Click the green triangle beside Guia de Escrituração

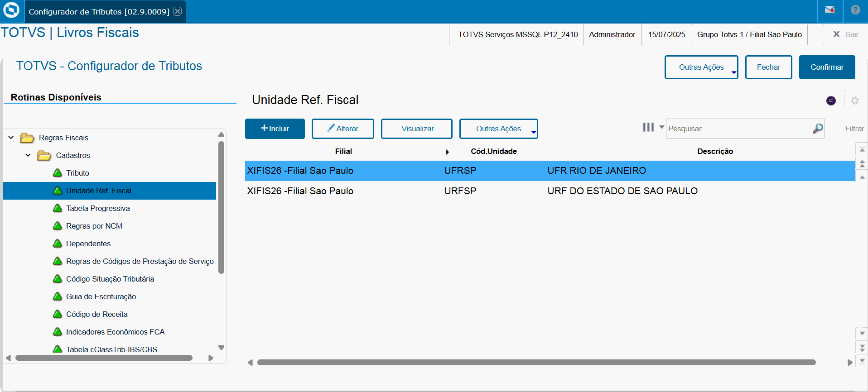click(x=58, y=296)
